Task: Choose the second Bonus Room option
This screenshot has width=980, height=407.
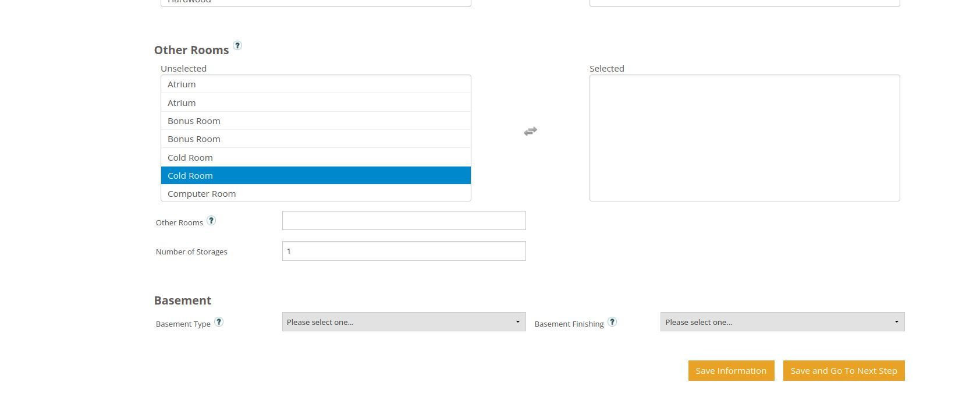Action: pos(315,139)
